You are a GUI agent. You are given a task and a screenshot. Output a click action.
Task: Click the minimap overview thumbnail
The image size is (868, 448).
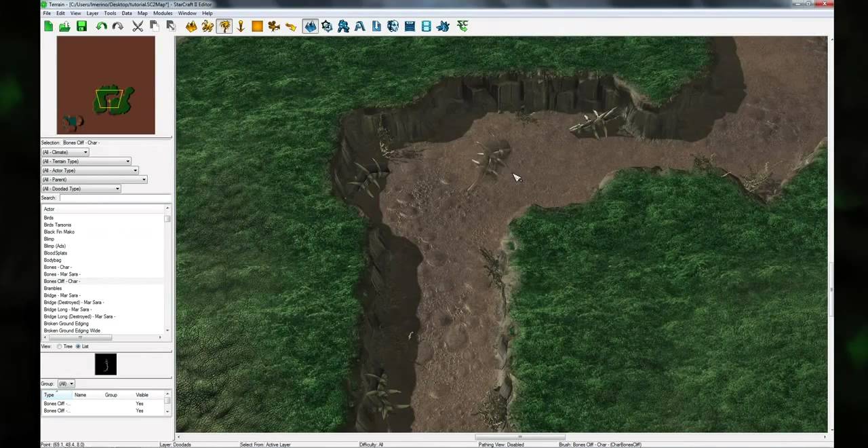(x=106, y=86)
